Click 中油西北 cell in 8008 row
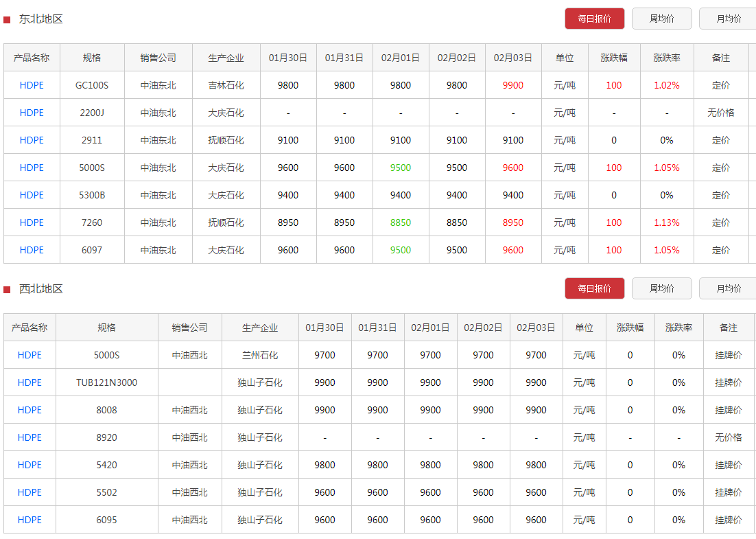756x539 pixels. [x=190, y=410]
